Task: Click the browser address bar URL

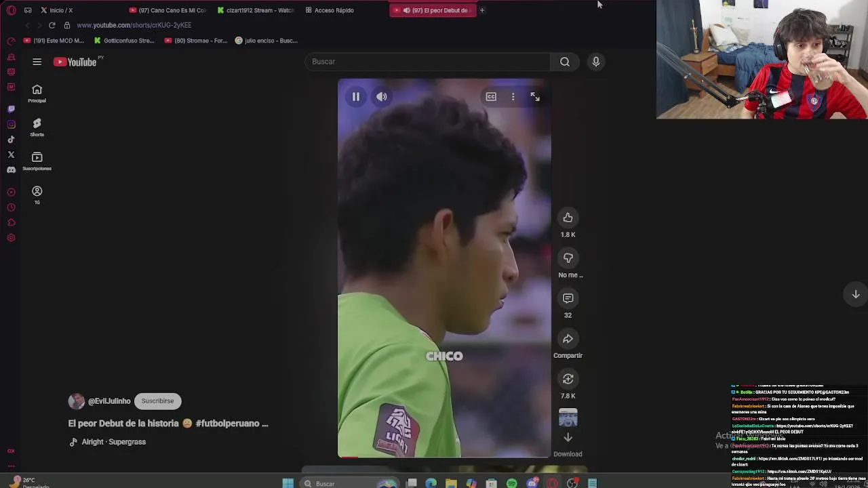Action: click(x=134, y=25)
